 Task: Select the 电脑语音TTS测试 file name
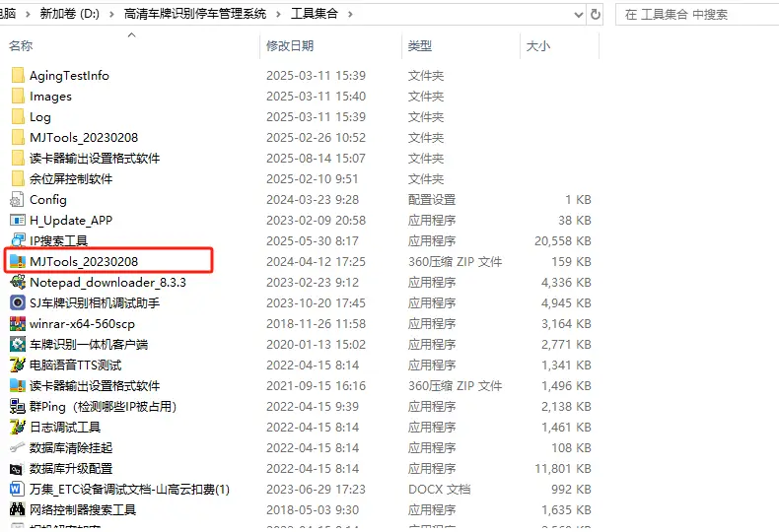coord(76,366)
